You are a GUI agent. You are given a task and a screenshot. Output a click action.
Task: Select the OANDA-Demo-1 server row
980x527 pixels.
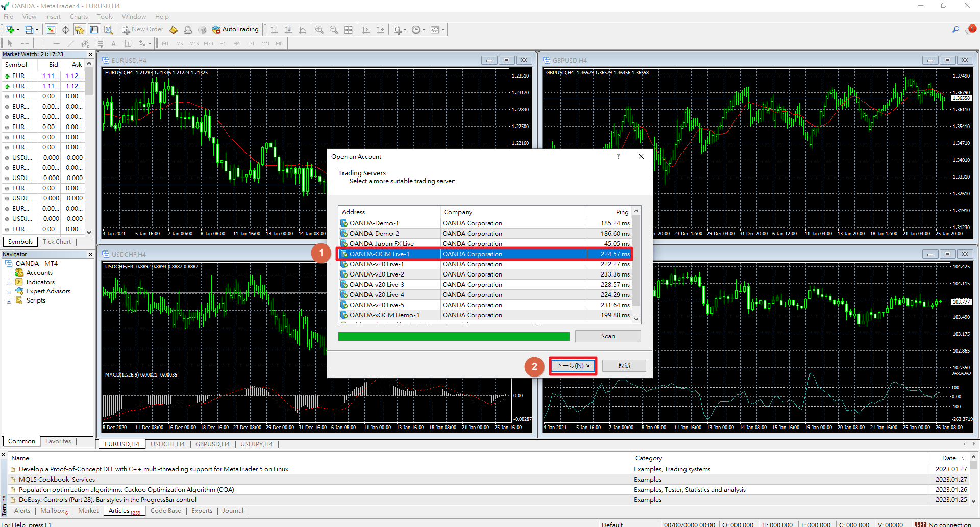(485, 223)
